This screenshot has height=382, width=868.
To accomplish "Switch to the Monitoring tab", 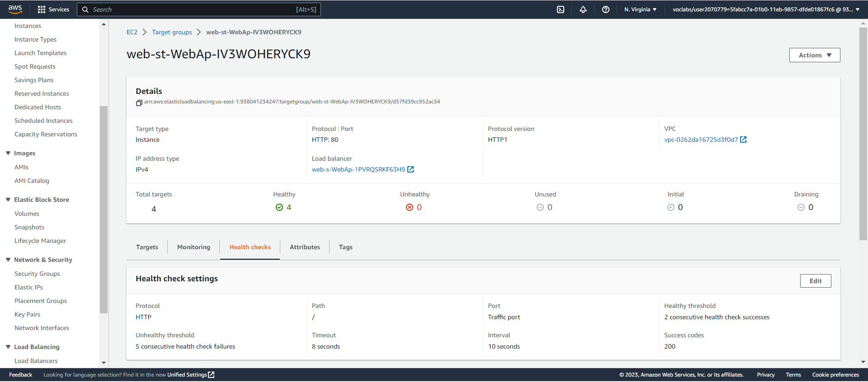I will [x=193, y=247].
